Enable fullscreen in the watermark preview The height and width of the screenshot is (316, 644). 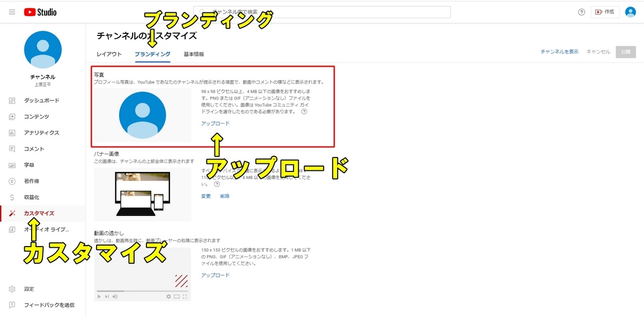(x=185, y=296)
